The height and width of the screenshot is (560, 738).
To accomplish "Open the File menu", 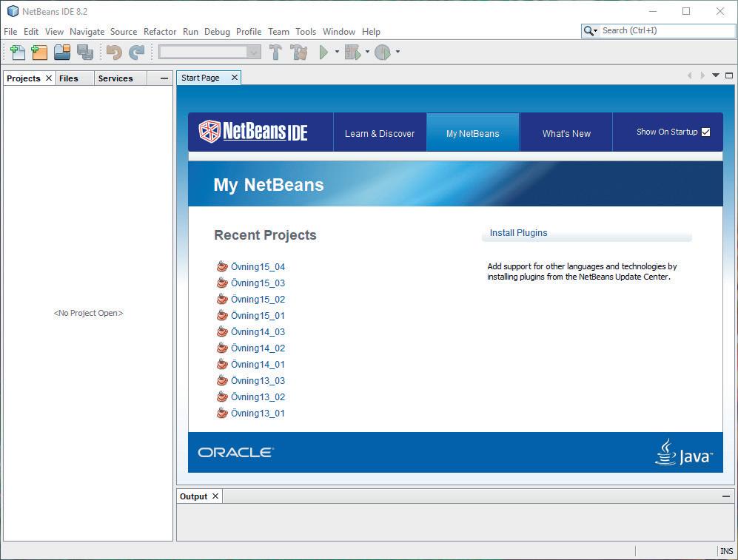I will click(10, 32).
